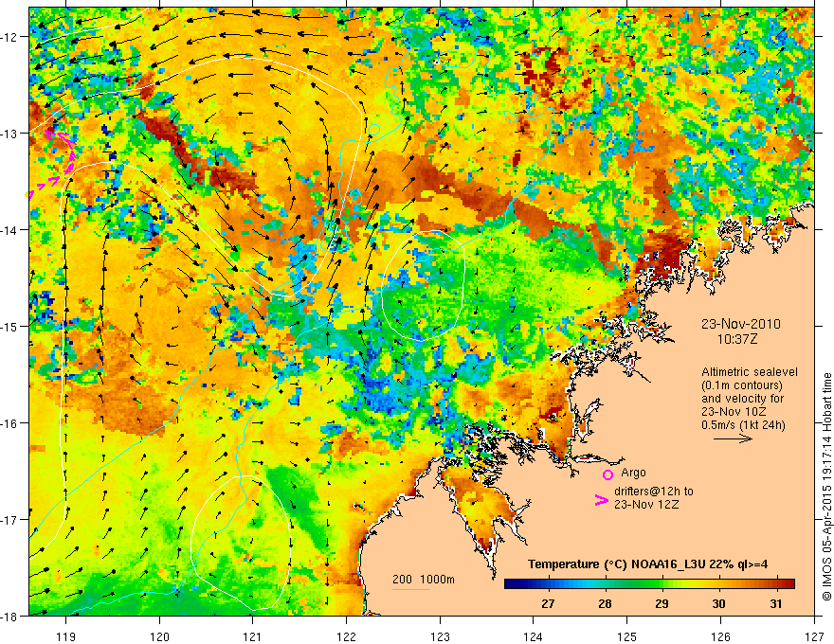Click the colorbar tick label "30"
834x644 pixels.
(x=718, y=603)
